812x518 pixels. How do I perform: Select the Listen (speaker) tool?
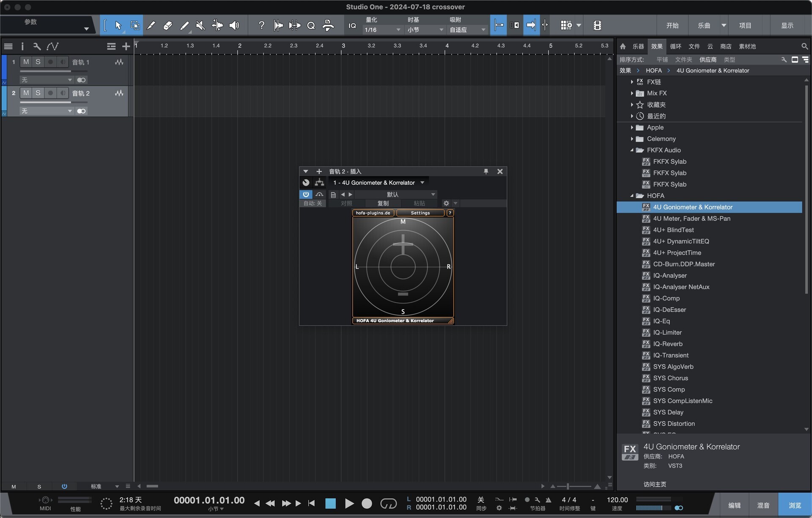[234, 25]
